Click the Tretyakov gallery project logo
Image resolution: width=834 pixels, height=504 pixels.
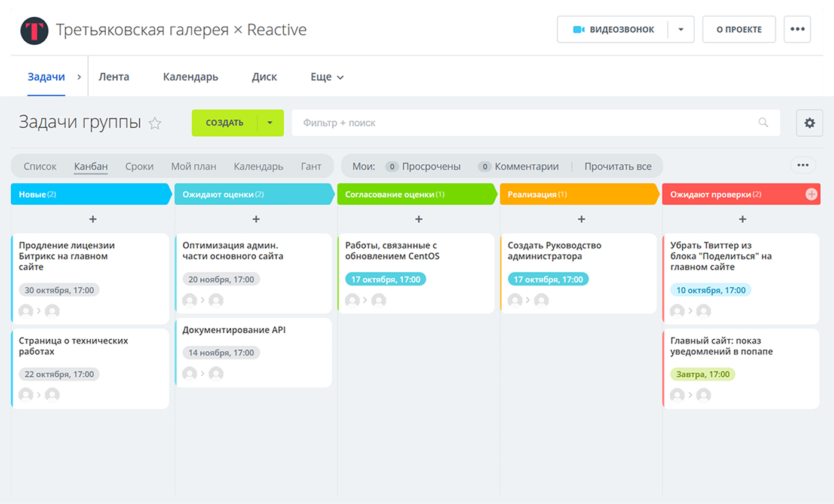pos(34,30)
